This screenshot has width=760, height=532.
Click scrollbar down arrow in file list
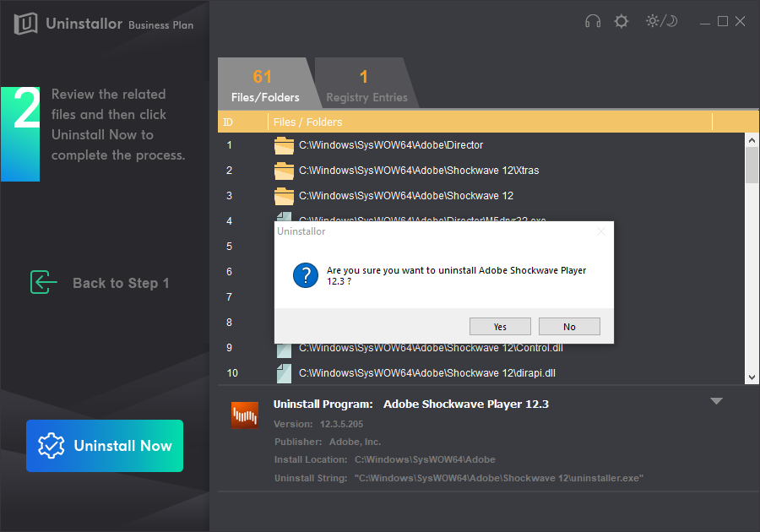(x=752, y=377)
